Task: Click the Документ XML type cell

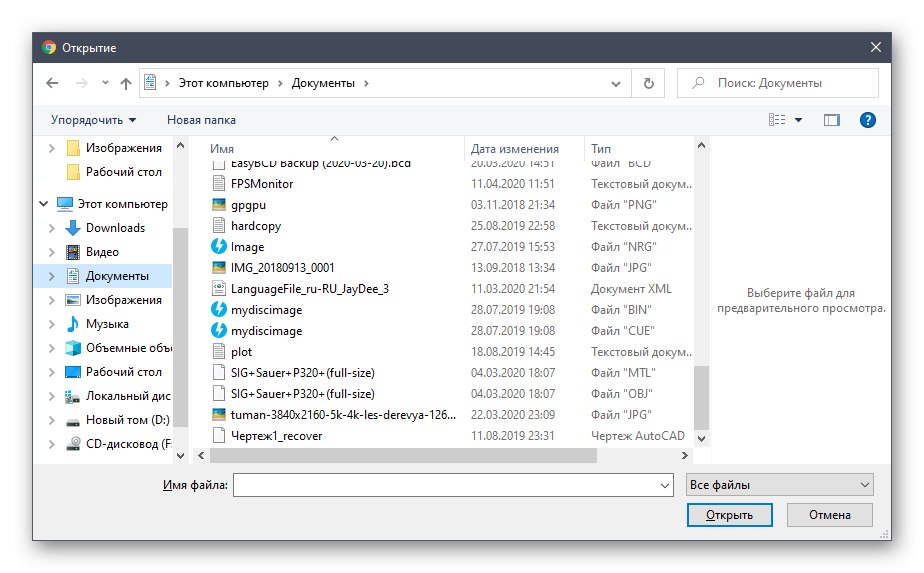Action: point(631,288)
